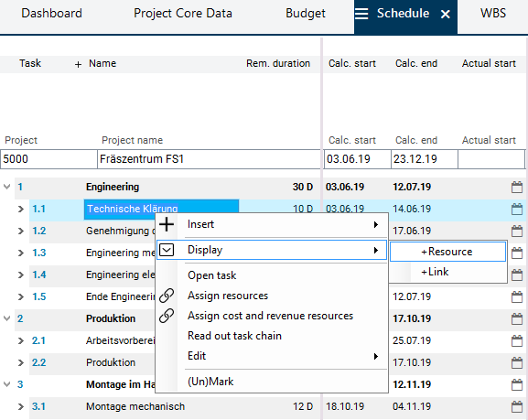Switch to the Budget tab
The height and width of the screenshot is (420, 528).
point(306,14)
